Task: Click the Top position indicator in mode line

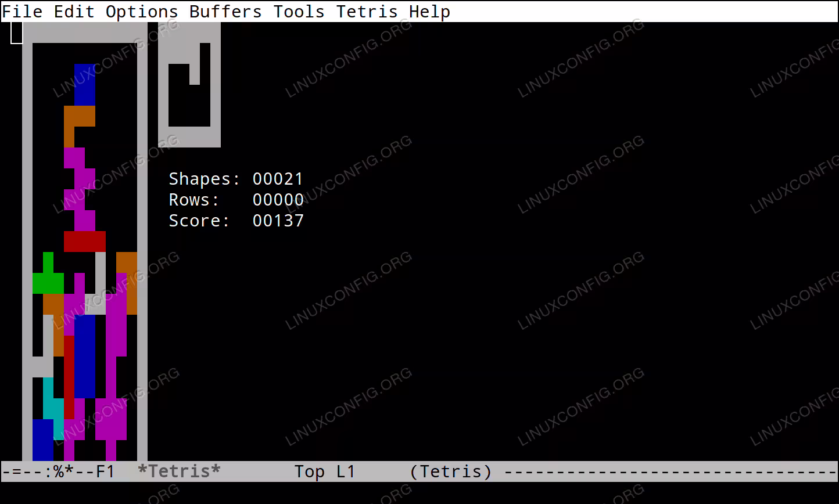Action: click(310, 471)
